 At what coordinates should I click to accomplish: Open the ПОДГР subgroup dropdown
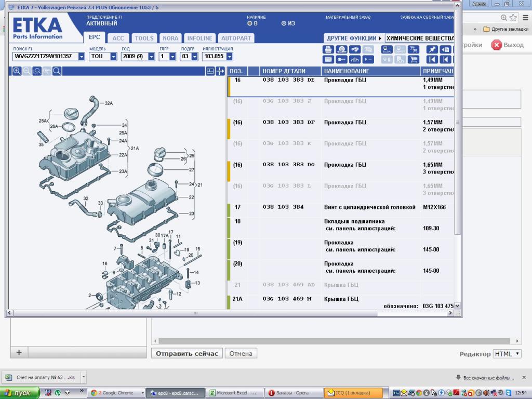(x=194, y=57)
